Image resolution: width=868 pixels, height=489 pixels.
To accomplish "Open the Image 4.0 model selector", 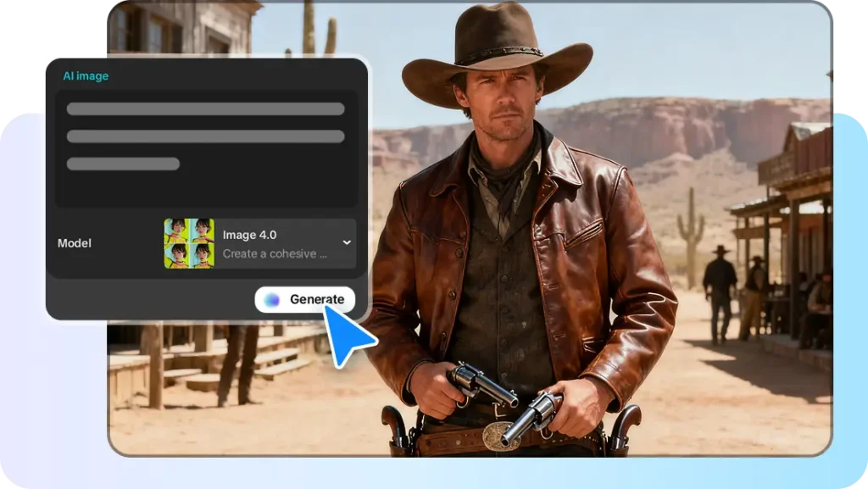I will coord(280,243).
